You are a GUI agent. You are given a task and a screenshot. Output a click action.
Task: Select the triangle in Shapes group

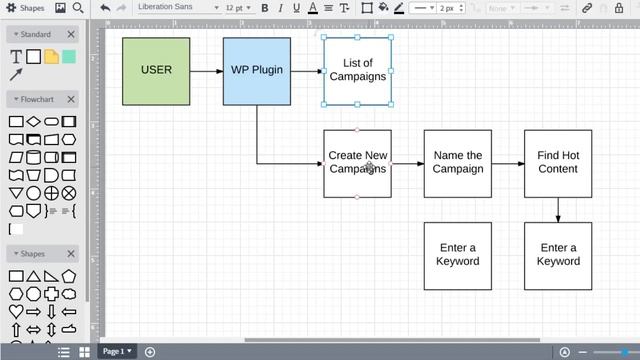(33, 276)
